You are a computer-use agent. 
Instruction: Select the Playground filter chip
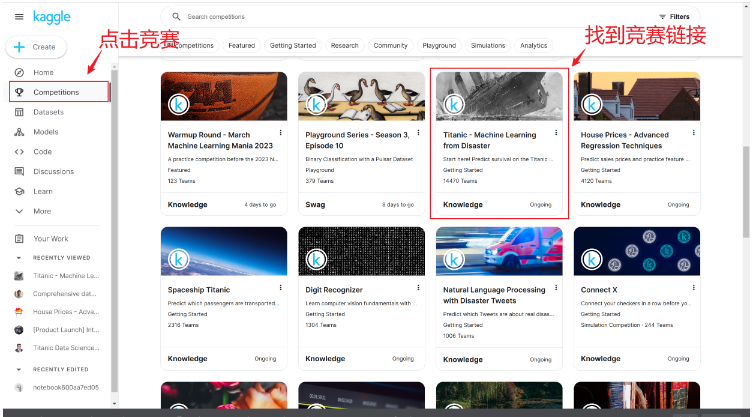439,46
